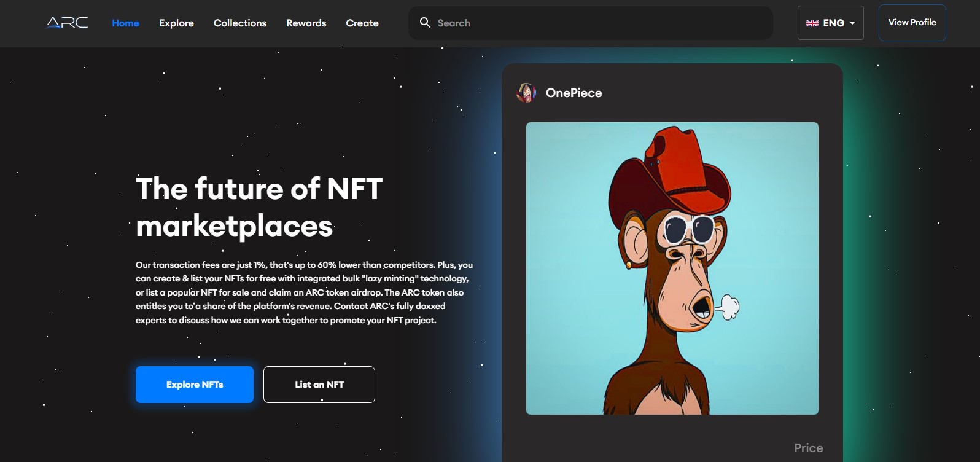Open the OnePiece avatar icon
This screenshot has height=462, width=980.
(x=526, y=93)
